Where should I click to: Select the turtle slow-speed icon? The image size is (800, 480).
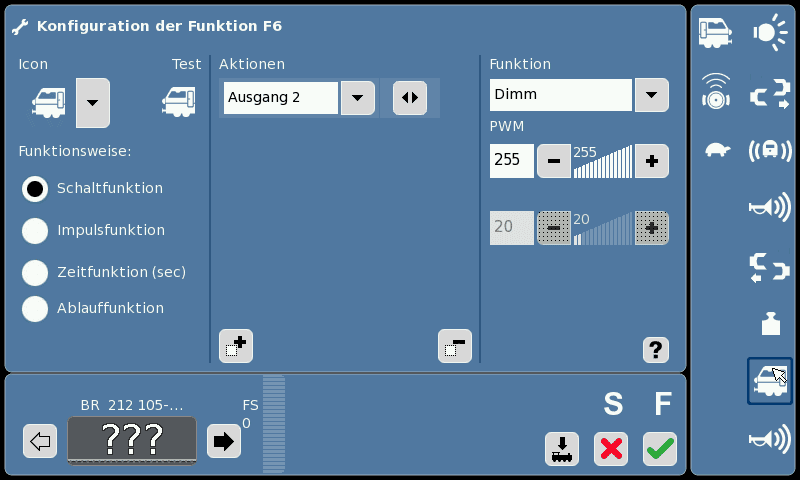click(x=717, y=149)
